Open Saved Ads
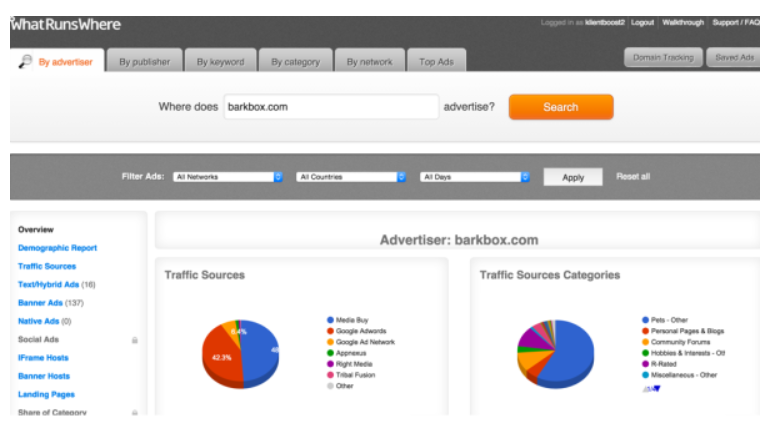 (734, 57)
